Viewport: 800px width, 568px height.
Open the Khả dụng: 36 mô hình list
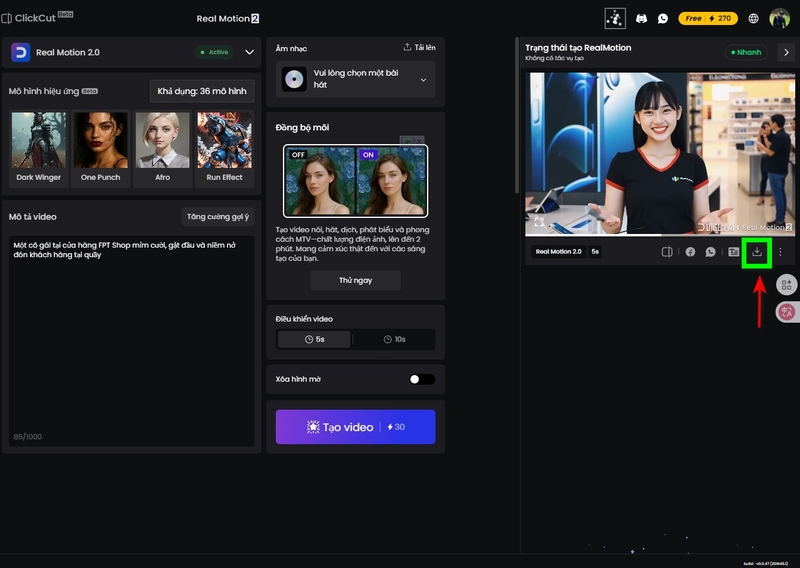tap(202, 91)
